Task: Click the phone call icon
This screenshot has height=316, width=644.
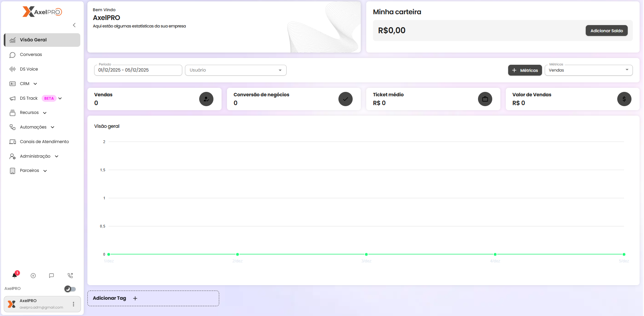Action: (70, 276)
